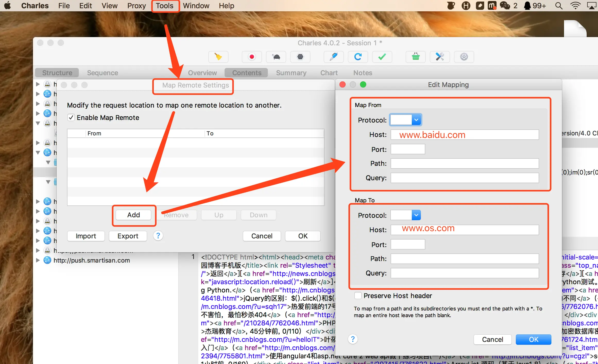The width and height of the screenshot is (598, 364).
Task: Open Spotlight search in menu bar
Action: tap(559, 6)
